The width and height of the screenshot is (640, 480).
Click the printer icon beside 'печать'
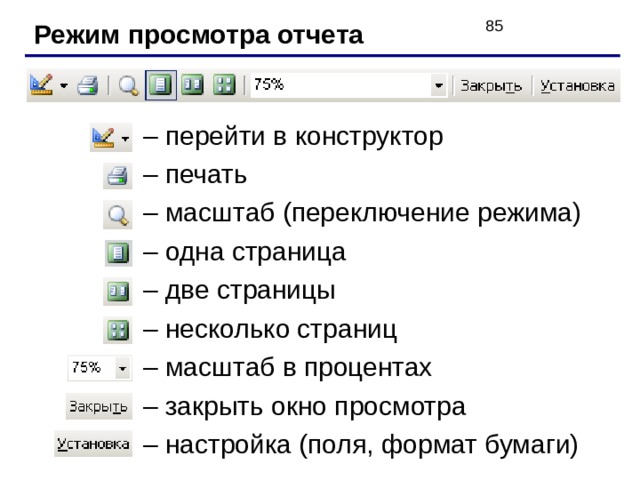[x=118, y=176]
